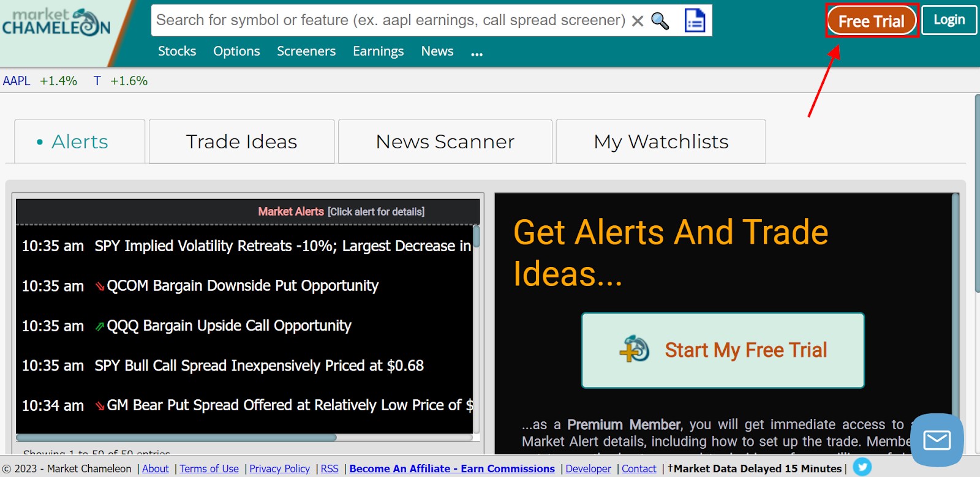
Task: Click the Market Chameleon logo
Action: point(56,22)
